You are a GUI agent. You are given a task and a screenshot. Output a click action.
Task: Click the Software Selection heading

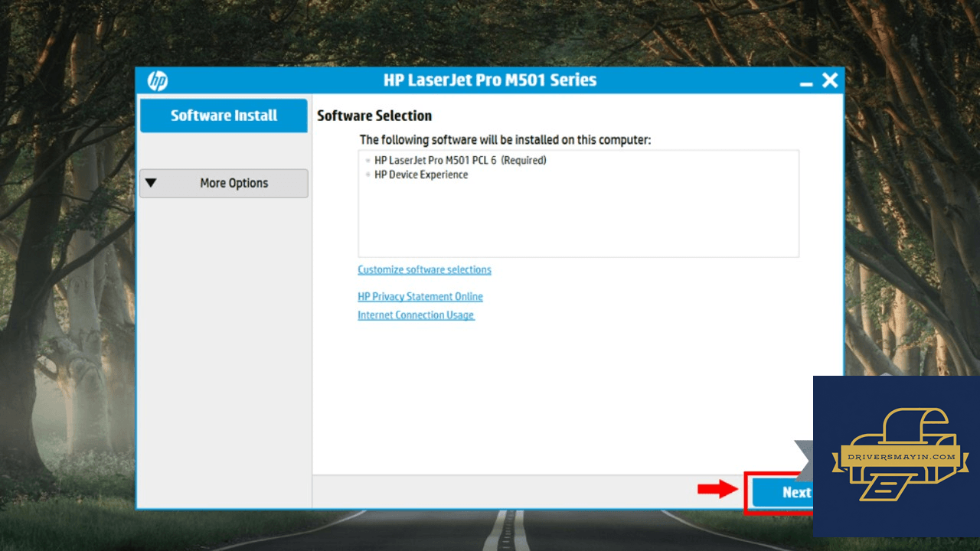tap(374, 116)
